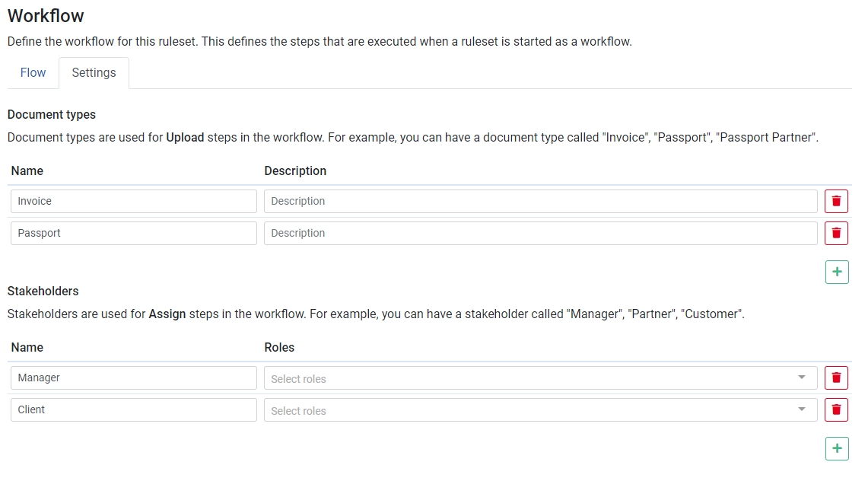
Task: Click the Invoice description field
Action: (540, 202)
